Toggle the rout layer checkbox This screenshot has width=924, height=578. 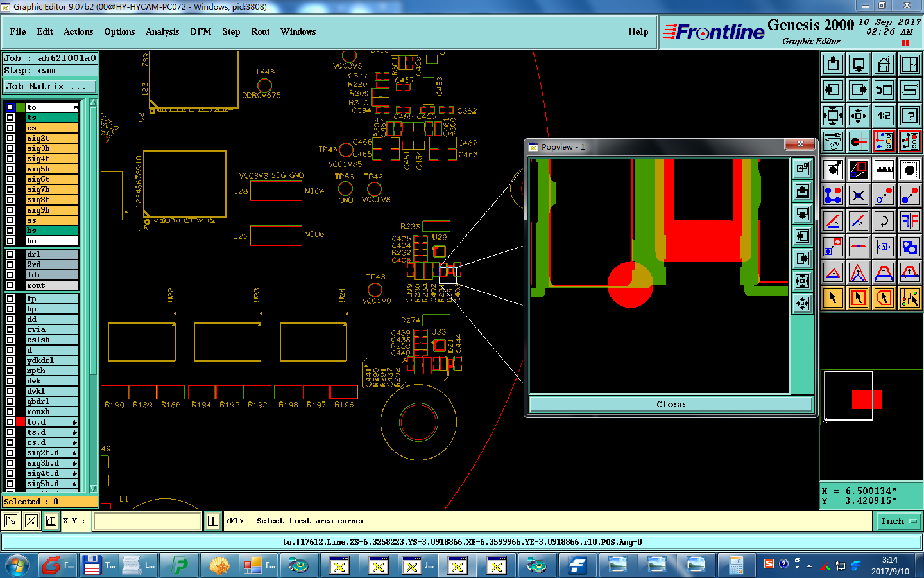click(x=10, y=285)
